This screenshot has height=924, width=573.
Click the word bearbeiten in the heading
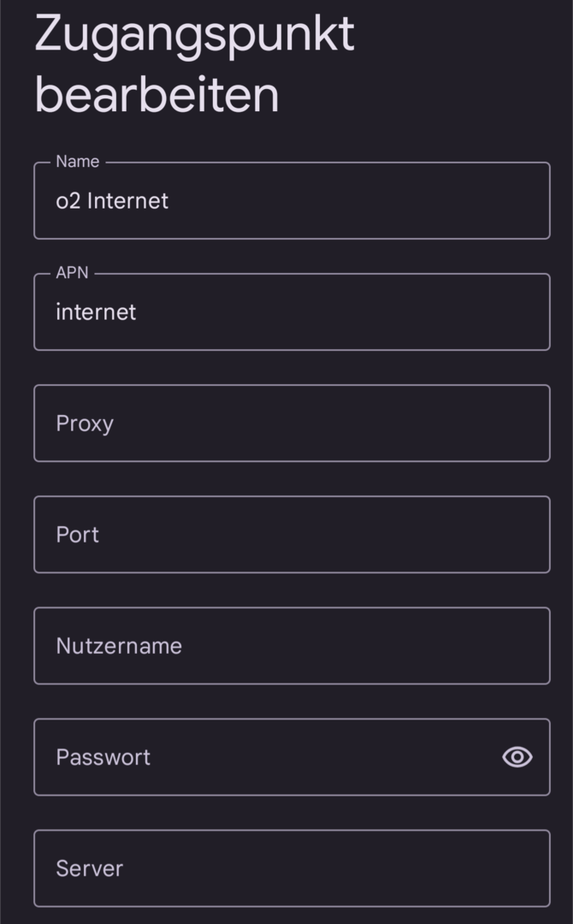(157, 95)
